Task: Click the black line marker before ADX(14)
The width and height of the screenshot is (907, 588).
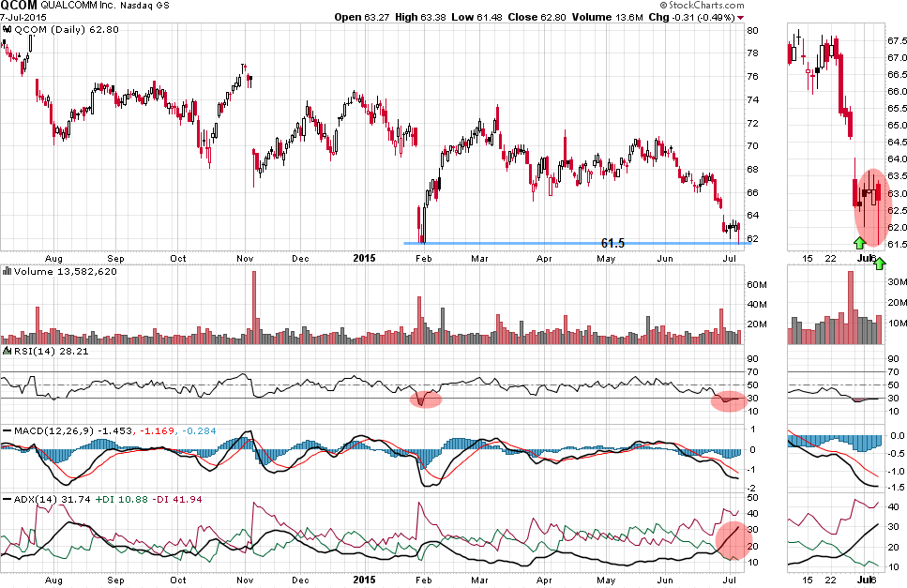Action: point(7,499)
